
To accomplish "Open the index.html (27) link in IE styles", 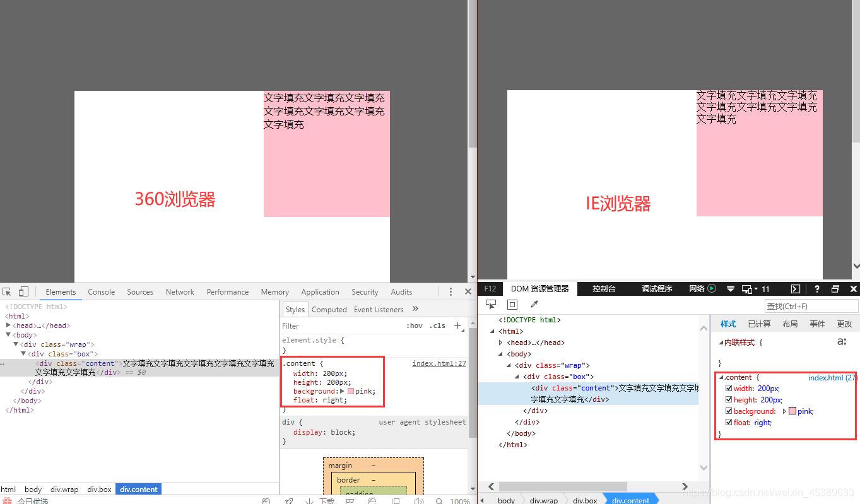I will (x=832, y=378).
